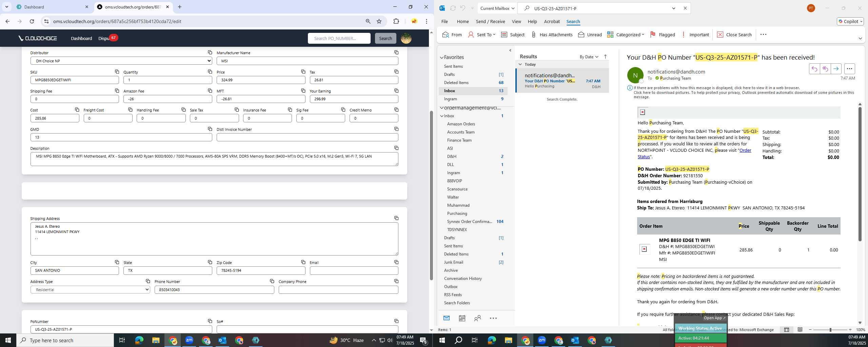This screenshot has width=868, height=347.
Task: Copy the Manufacturer Name value
Action: tap(396, 53)
